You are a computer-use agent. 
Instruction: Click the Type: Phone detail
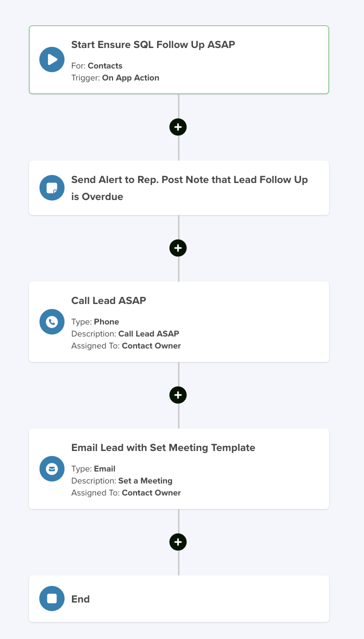tap(95, 322)
